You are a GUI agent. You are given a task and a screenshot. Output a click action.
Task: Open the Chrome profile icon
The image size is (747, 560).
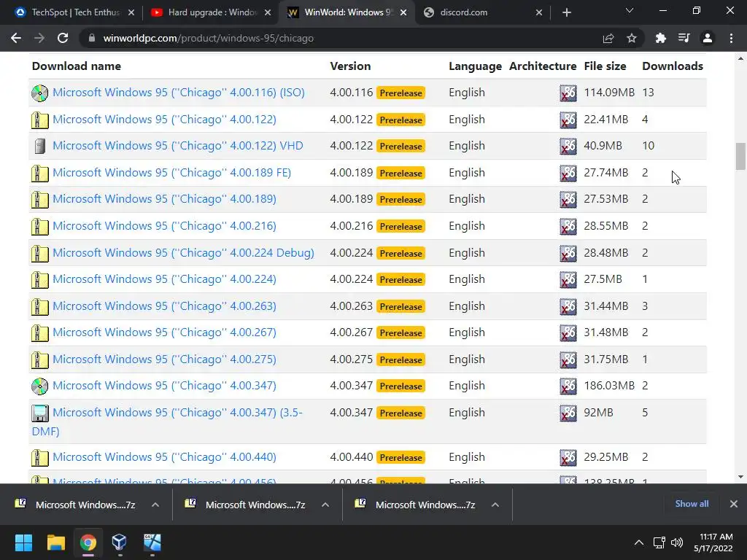point(708,38)
